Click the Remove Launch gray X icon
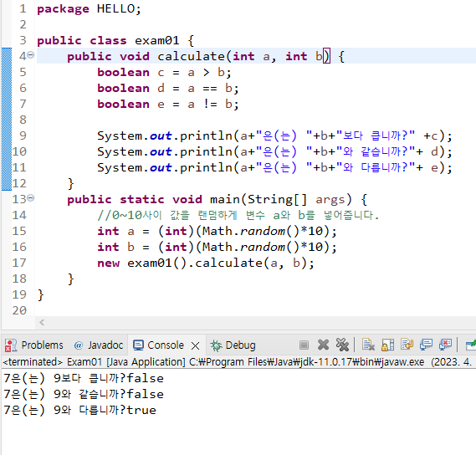The height and width of the screenshot is (455, 476). [323, 345]
